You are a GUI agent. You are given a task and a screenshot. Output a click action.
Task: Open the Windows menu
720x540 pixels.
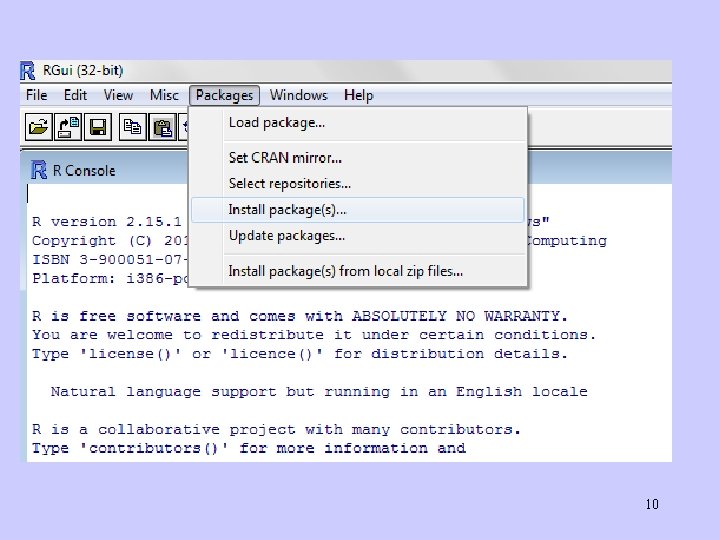(298, 95)
